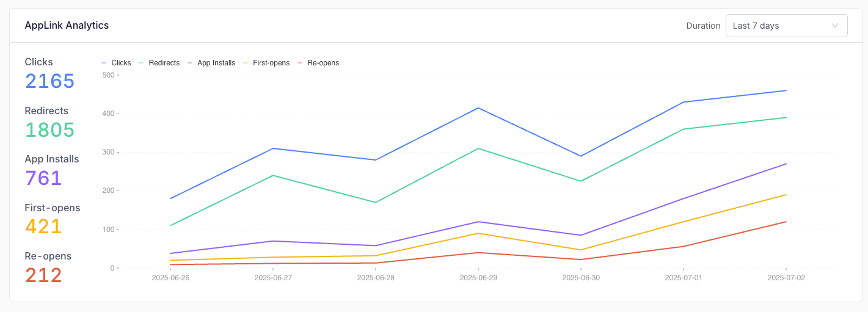Screen dimensions: 868x312
Task: Toggle the Redirects series in chart legend
Action: click(159, 63)
